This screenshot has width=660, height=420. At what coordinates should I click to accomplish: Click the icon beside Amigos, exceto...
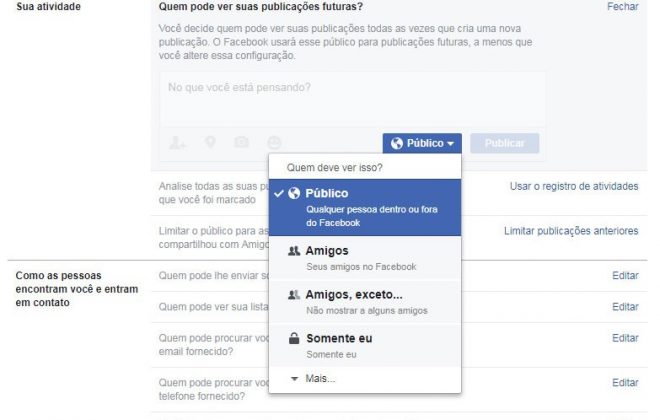(294, 295)
